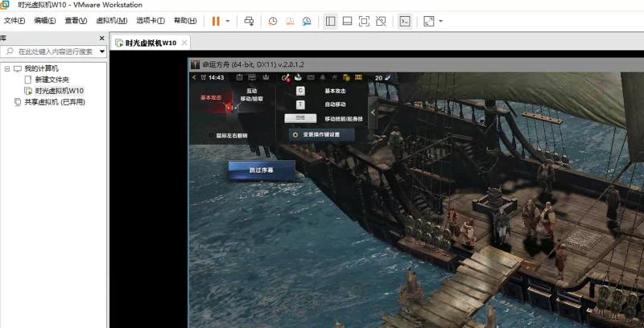Focus the library search input field
644x328 pixels.
52,51
